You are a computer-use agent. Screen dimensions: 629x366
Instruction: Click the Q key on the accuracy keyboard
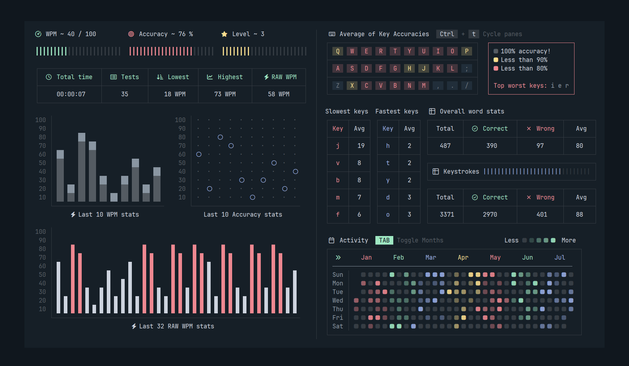tap(337, 51)
